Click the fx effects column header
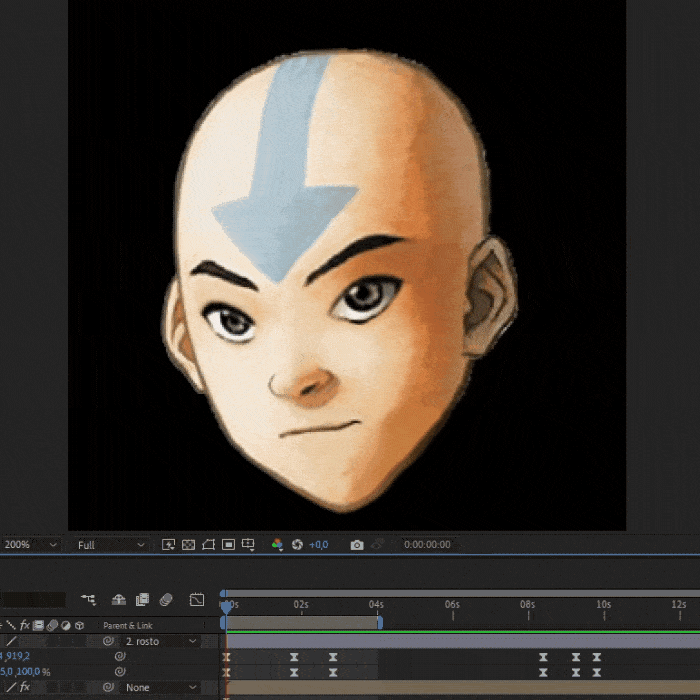The image size is (700, 700). point(25,625)
